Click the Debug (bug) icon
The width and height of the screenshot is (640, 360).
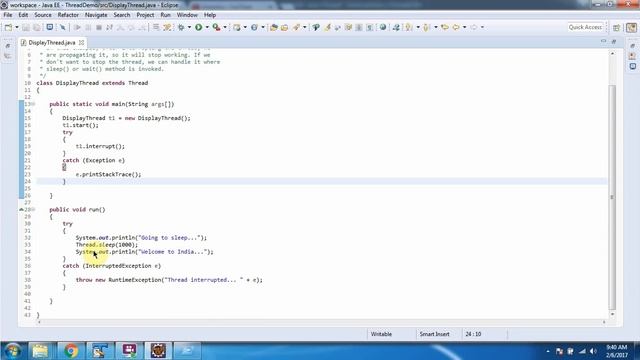click(x=181, y=27)
